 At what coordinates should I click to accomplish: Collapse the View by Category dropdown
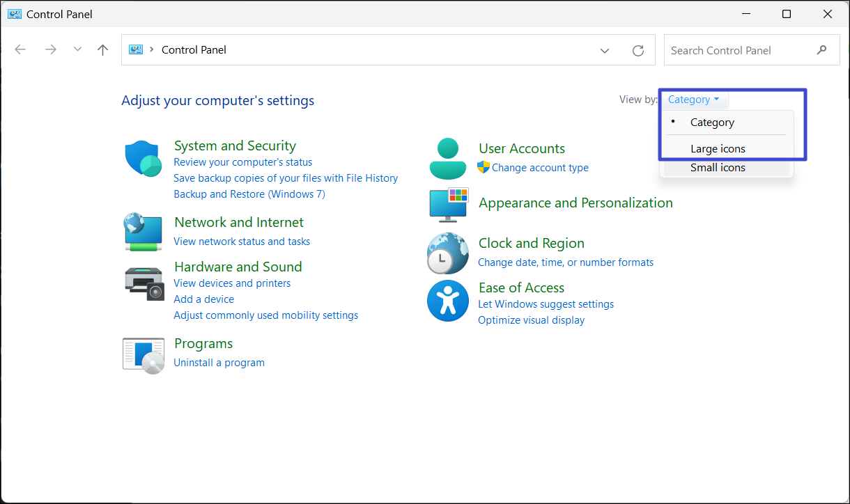(x=693, y=100)
